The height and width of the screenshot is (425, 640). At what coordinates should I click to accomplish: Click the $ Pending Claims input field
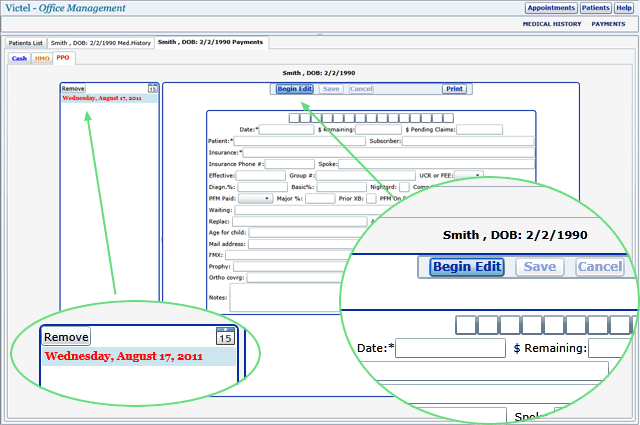[480, 129]
